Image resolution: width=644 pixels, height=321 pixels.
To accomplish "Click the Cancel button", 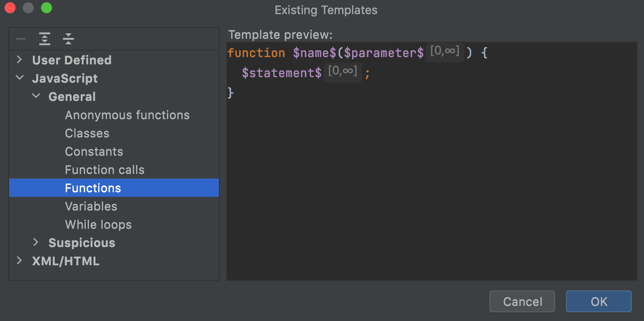I will point(522,301).
